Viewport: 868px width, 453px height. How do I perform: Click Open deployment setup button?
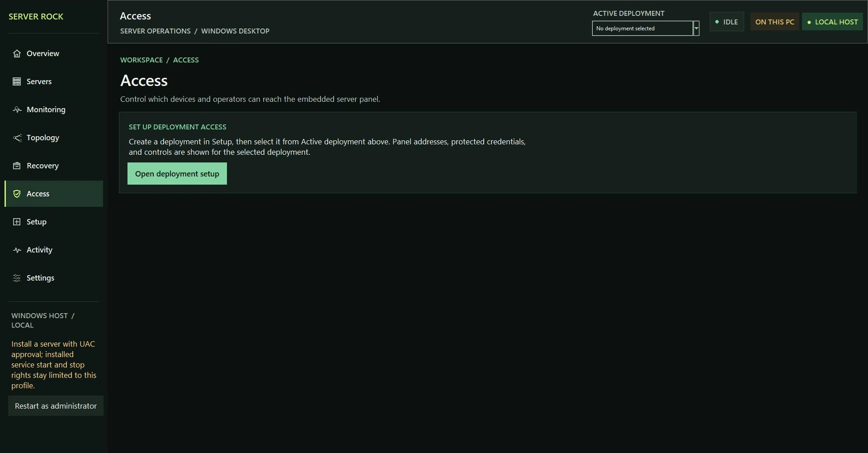[x=177, y=174]
